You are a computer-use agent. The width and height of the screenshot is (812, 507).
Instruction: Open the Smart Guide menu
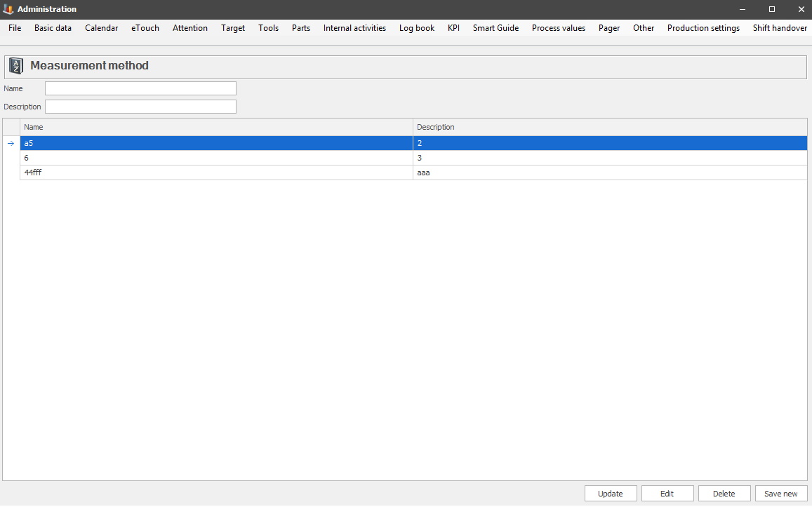(495, 28)
